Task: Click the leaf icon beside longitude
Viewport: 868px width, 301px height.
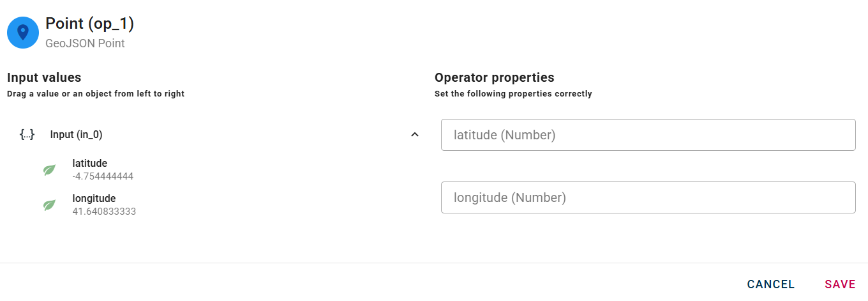Action: [x=49, y=205]
